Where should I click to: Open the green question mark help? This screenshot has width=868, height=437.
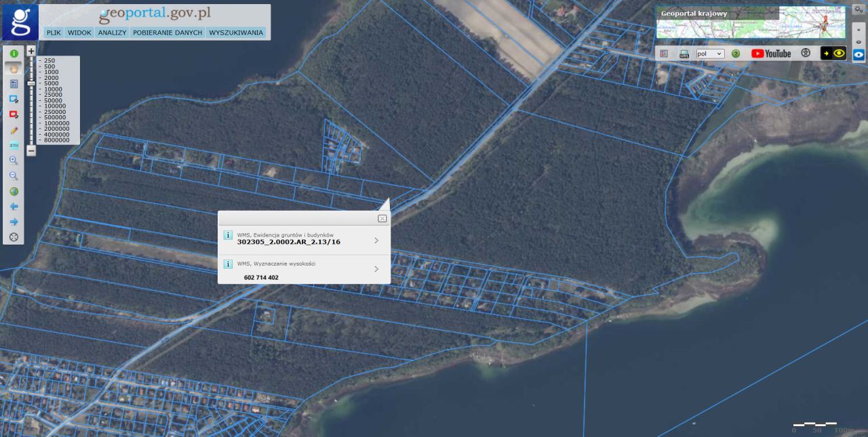click(x=736, y=54)
